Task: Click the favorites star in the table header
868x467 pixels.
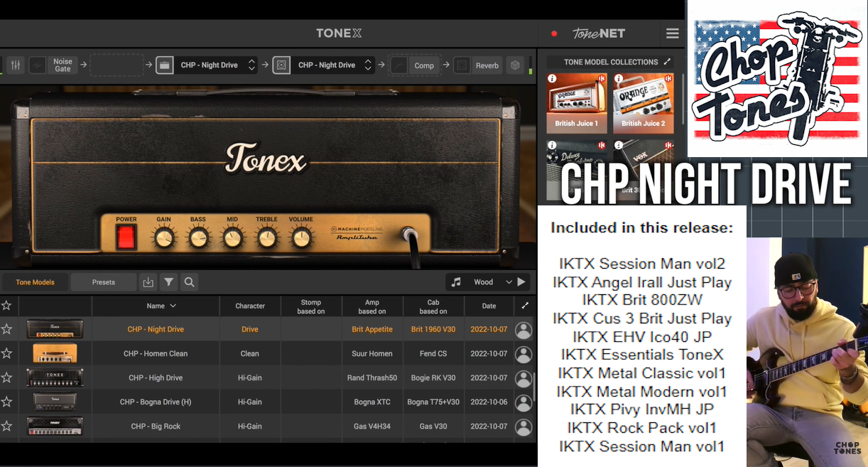Action: coord(6,306)
